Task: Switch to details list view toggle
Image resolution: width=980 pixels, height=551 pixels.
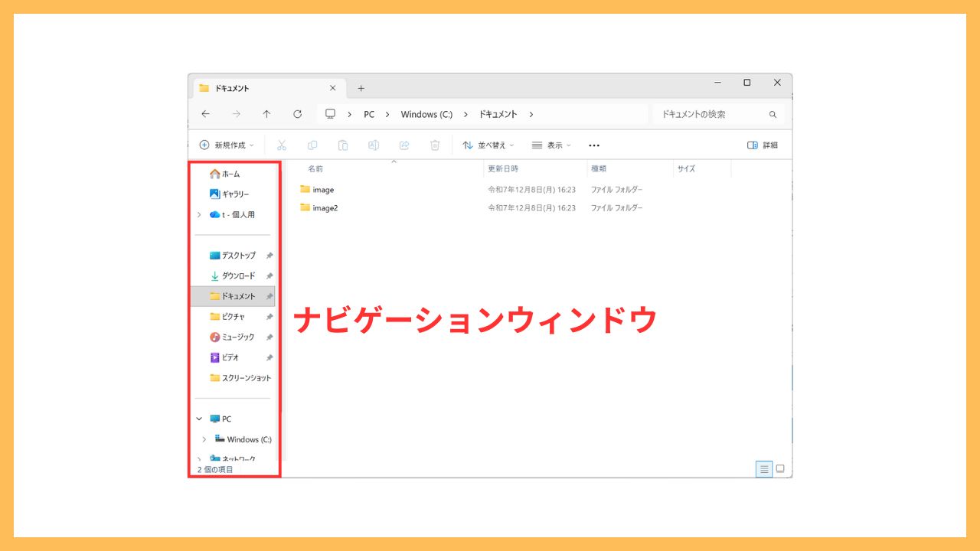Action: point(764,469)
